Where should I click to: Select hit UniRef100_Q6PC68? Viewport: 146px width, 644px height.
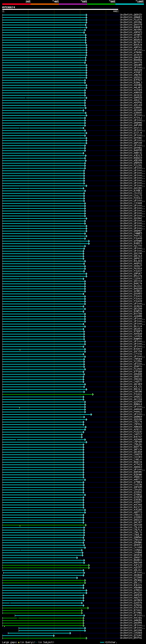131,143
